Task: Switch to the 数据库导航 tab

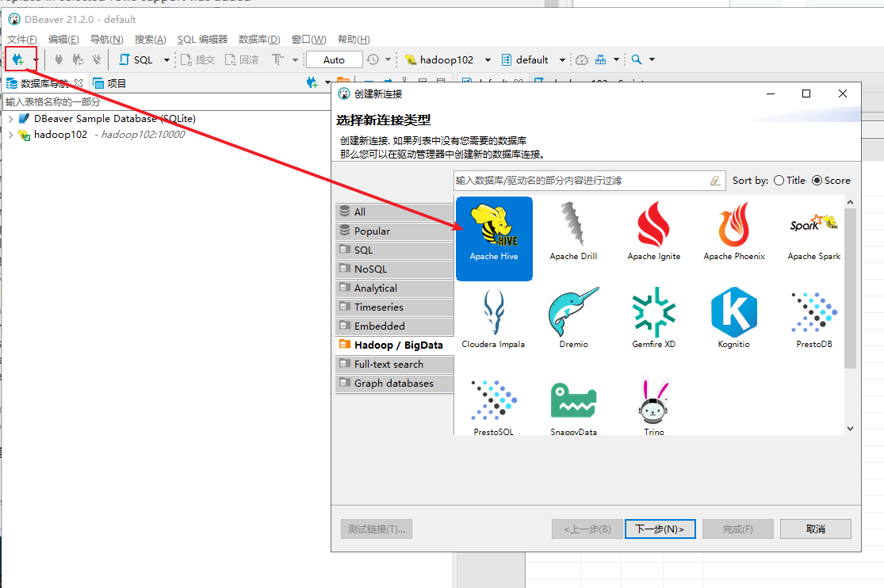Action: coord(44,83)
